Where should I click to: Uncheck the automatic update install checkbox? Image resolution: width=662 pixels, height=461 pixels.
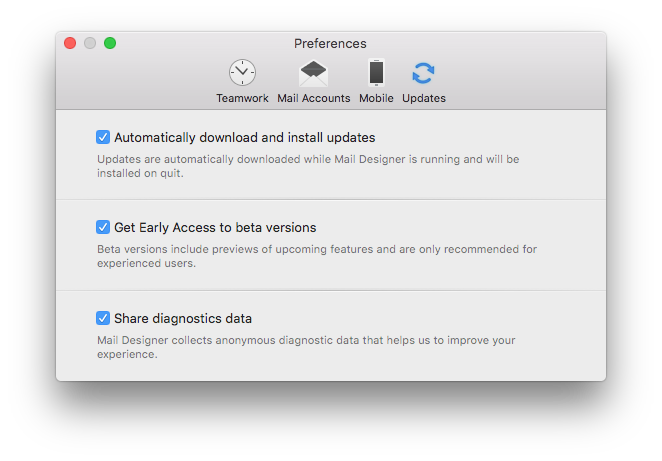103,137
